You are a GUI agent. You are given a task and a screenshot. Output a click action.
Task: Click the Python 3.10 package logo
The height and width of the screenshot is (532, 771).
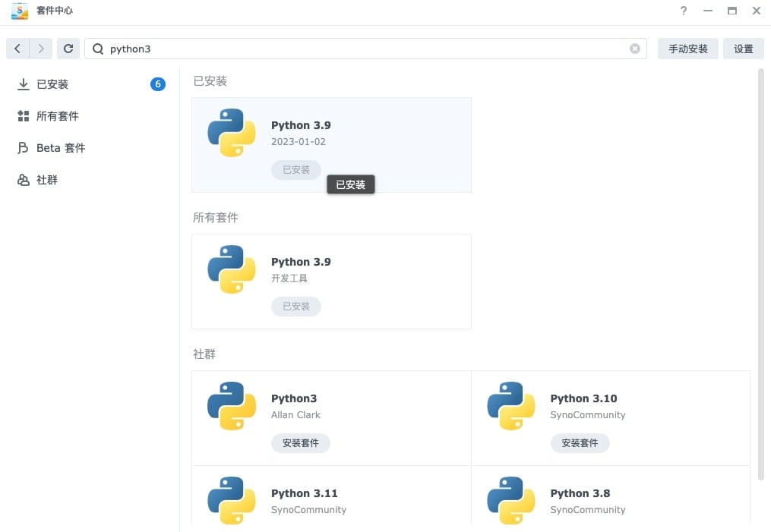point(511,406)
